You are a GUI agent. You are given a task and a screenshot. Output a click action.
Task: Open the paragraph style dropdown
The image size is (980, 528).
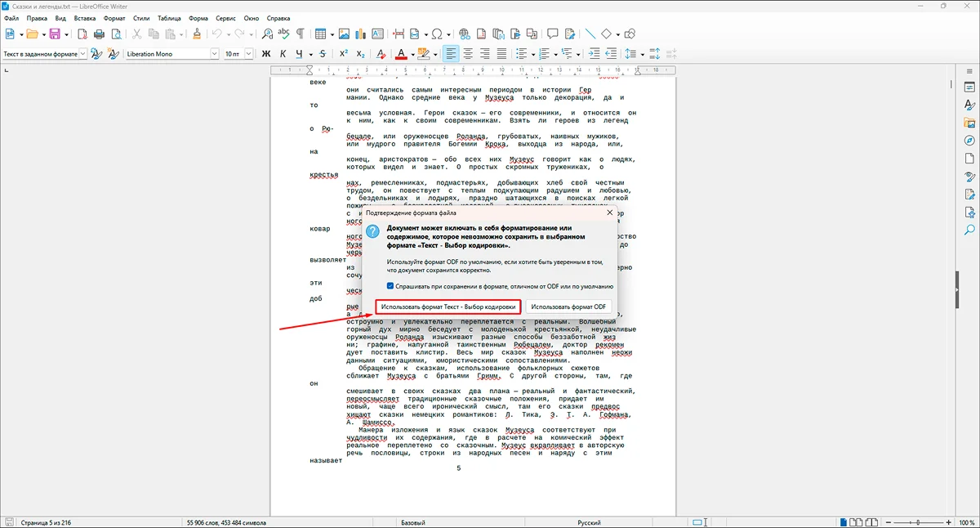tap(82, 54)
